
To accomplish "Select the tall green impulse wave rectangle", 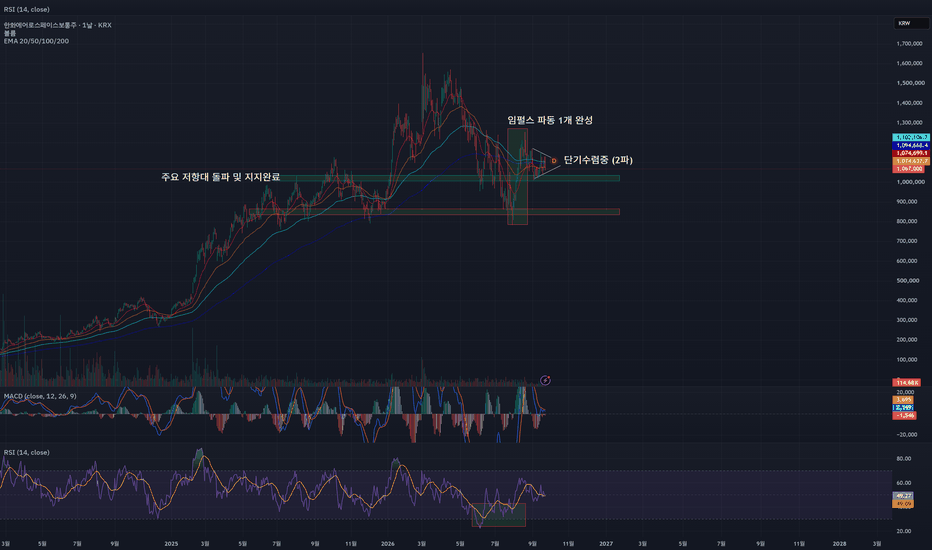I will (x=517, y=177).
